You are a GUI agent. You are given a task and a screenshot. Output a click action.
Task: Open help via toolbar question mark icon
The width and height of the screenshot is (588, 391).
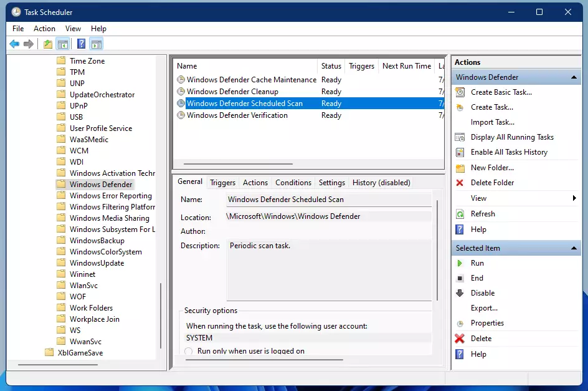(81, 44)
